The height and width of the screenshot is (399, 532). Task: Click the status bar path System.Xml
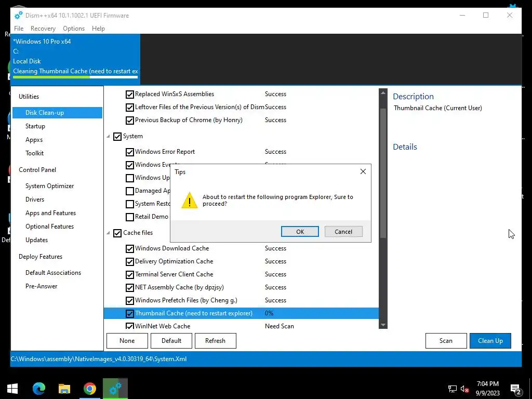click(x=98, y=359)
